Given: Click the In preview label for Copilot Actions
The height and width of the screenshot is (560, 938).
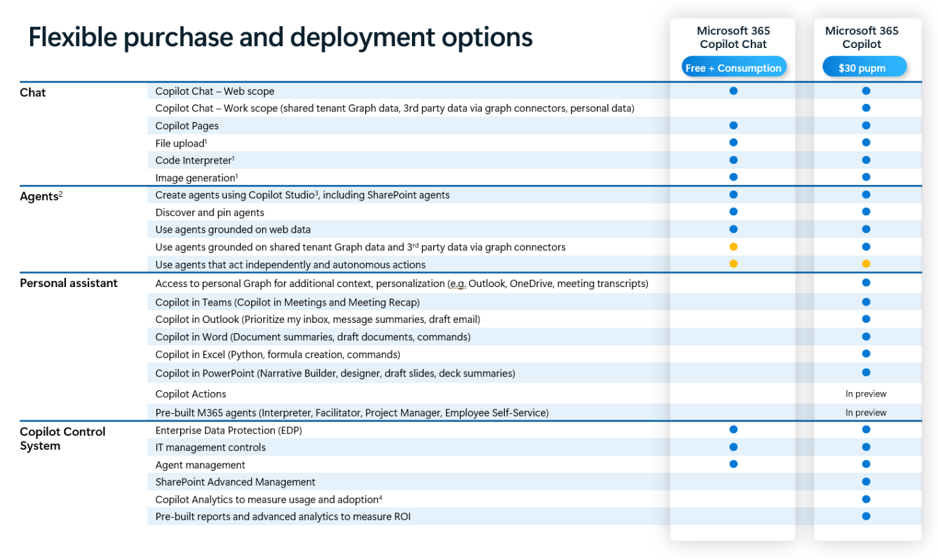Looking at the screenshot, I should pos(866,393).
